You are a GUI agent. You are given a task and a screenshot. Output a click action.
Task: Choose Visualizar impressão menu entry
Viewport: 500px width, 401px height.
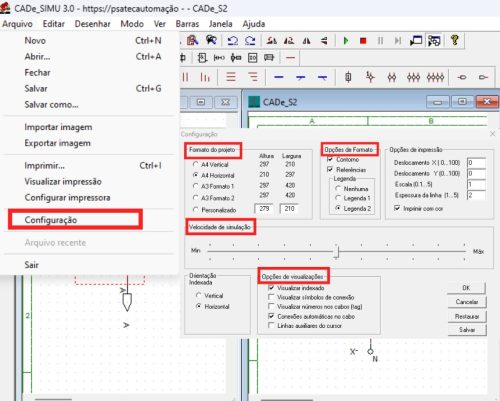(x=88, y=182)
